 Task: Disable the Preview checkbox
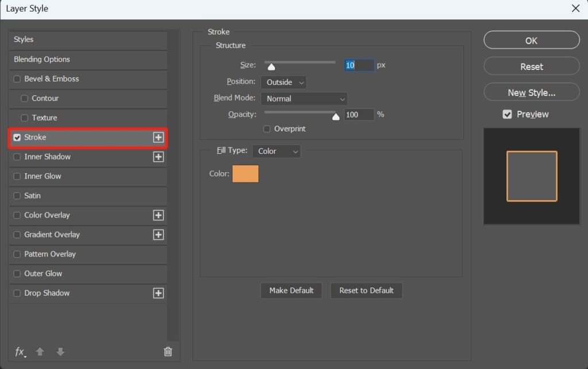[x=507, y=114]
